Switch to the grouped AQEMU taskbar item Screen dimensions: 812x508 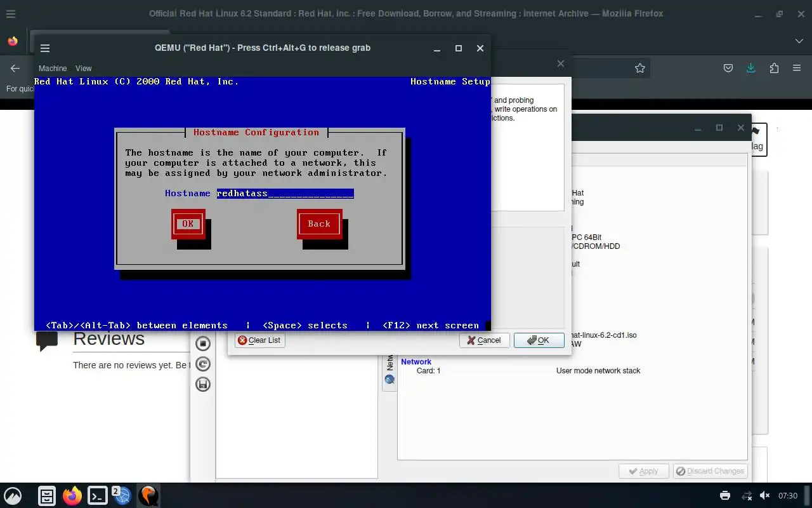122,495
